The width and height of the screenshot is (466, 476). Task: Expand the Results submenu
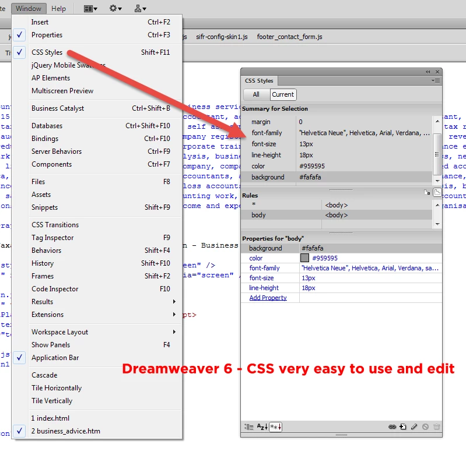97,302
